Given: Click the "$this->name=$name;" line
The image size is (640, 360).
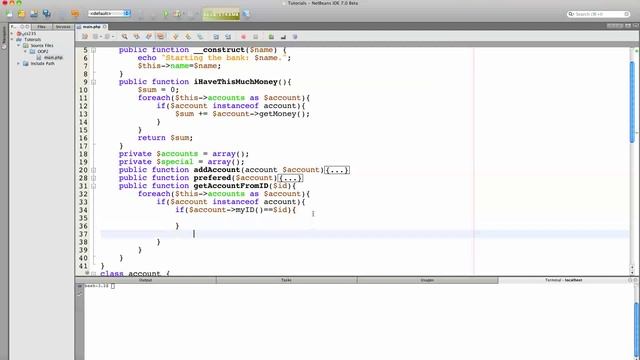Looking at the screenshot, I should (x=179, y=66).
